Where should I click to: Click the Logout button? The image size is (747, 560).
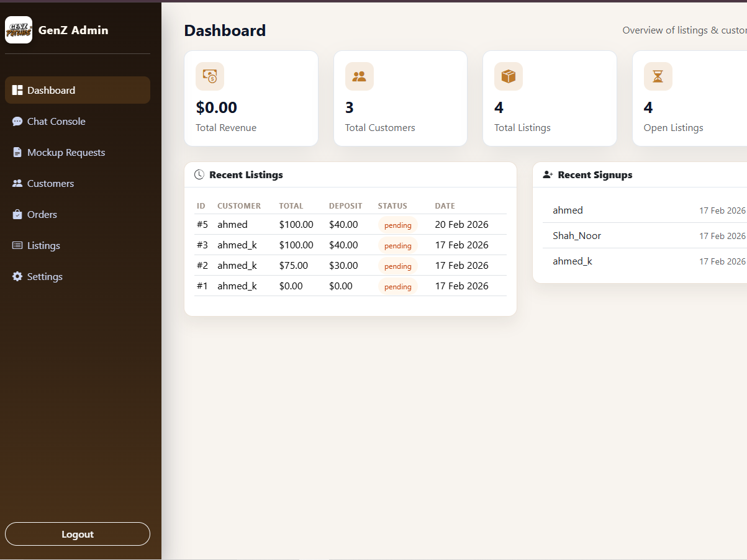coord(78,534)
